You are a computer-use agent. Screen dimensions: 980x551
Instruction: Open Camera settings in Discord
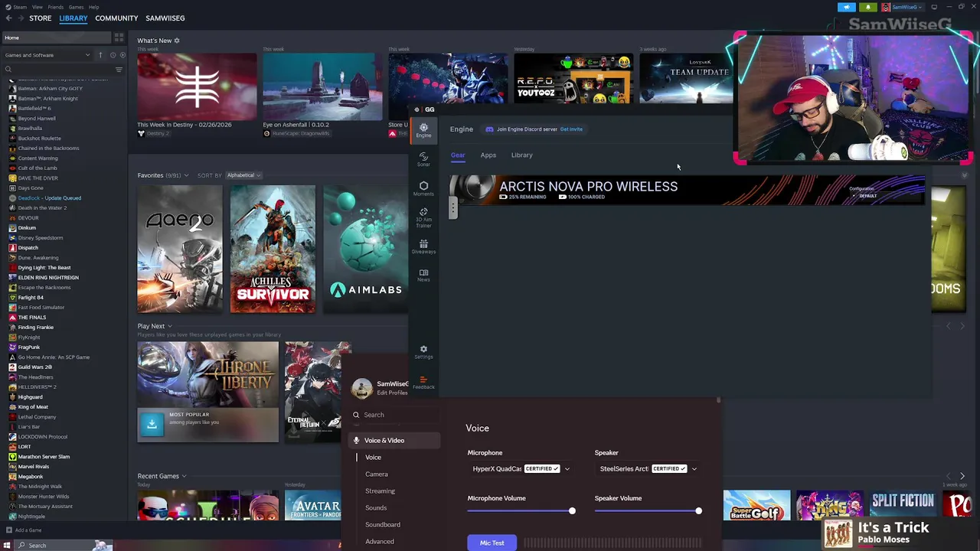point(376,474)
